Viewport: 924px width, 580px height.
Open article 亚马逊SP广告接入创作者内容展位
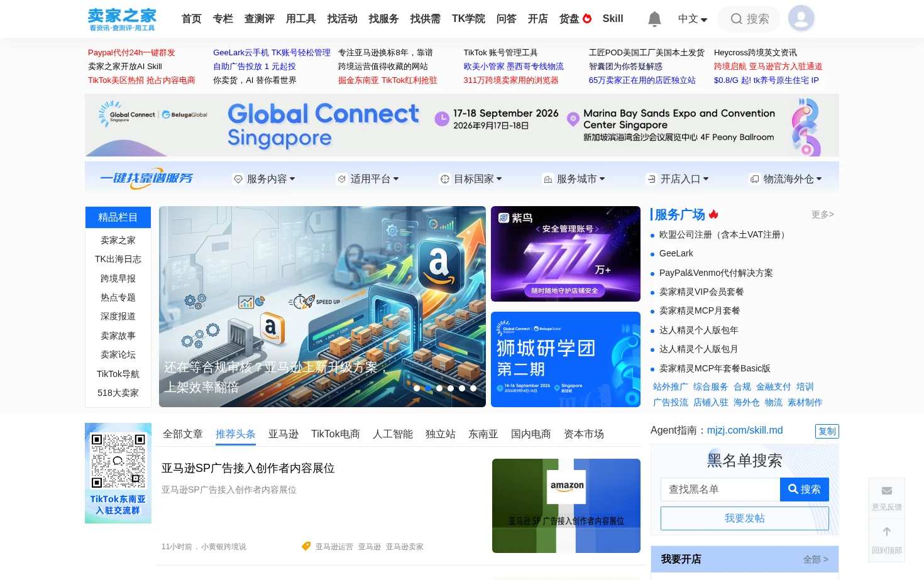click(x=248, y=468)
